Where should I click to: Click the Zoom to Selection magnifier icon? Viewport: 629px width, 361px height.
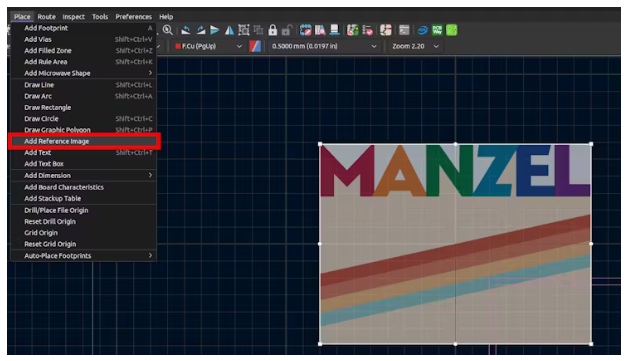168,30
